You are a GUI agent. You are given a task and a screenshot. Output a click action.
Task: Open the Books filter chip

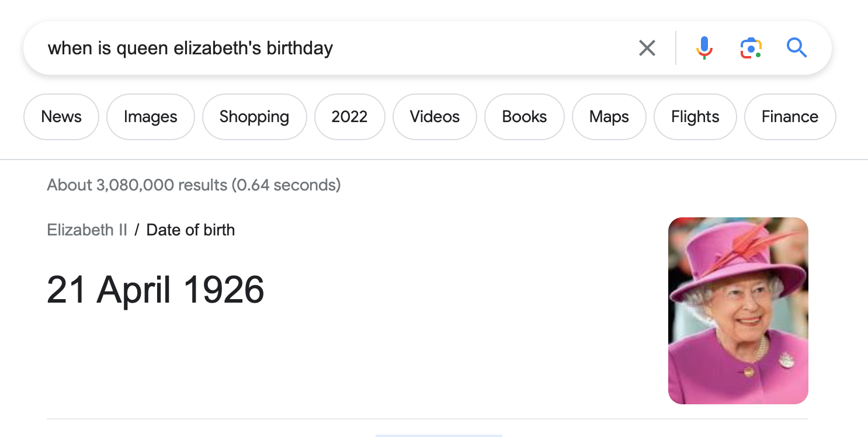click(525, 117)
